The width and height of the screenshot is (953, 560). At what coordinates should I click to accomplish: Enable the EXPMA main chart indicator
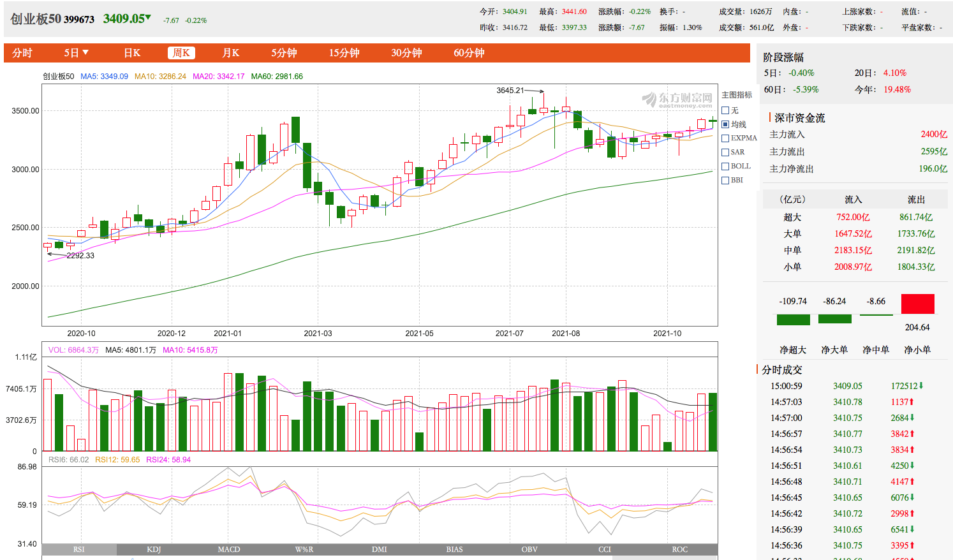click(725, 138)
